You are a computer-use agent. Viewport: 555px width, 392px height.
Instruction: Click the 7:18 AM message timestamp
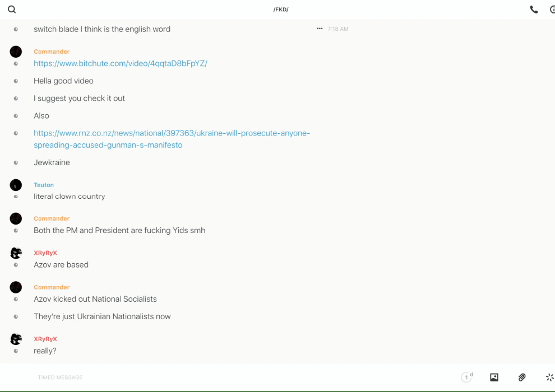click(x=338, y=29)
